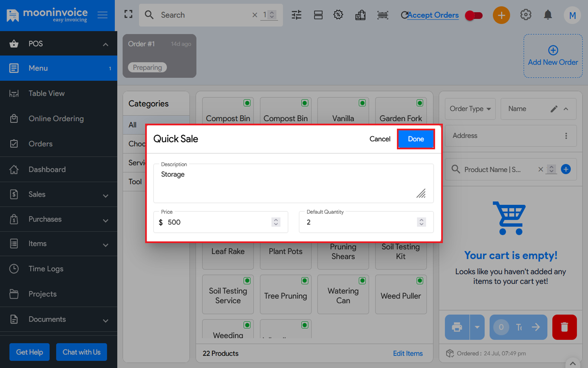
Task: Open the cash register icon
Action: [360, 15]
